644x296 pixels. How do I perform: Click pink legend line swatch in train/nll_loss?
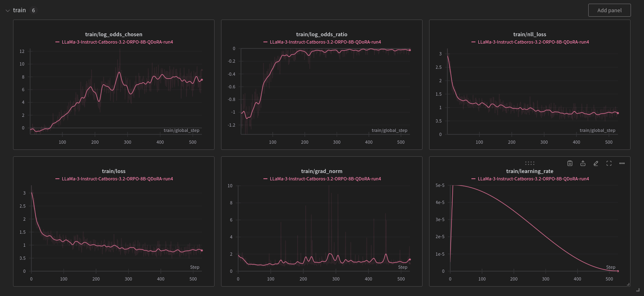pyautogui.click(x=473, y=42)
